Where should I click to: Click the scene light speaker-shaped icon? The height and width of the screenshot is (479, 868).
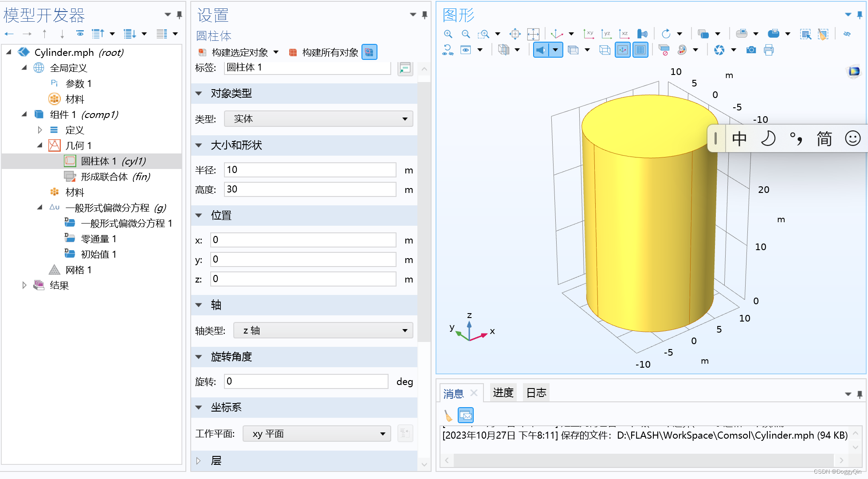point(541,50)
